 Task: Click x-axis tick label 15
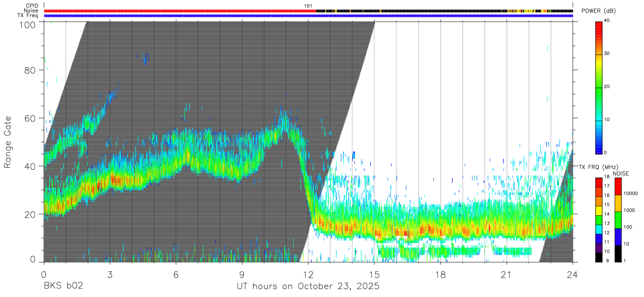[374, 275]
